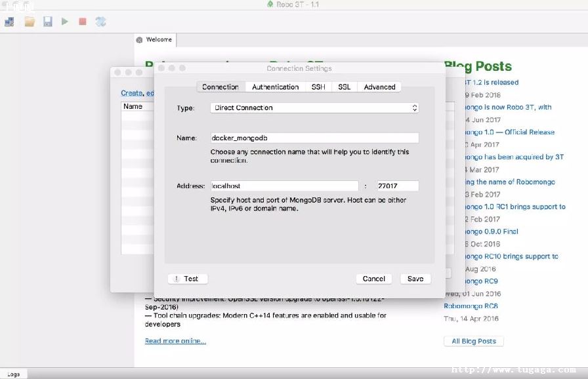This screenshot has width=588, height=379.
Task: Open blog post '1.0 — Official Release'
Action: click(510, 132)
